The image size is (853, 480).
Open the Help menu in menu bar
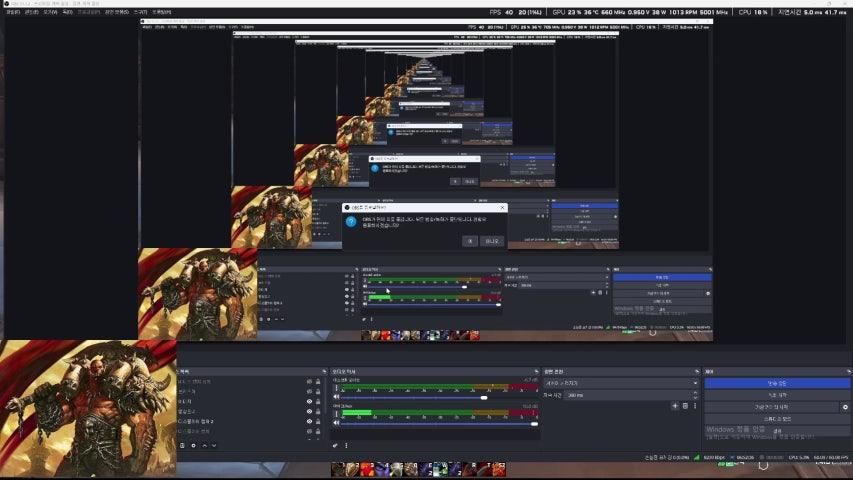[x=161, y=12]
